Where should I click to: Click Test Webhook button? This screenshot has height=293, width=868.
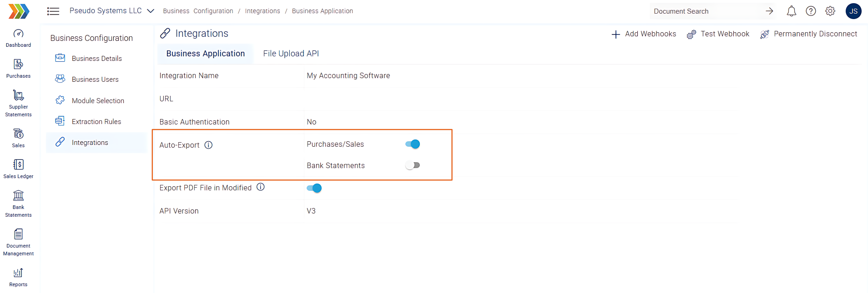click(718, 34)
